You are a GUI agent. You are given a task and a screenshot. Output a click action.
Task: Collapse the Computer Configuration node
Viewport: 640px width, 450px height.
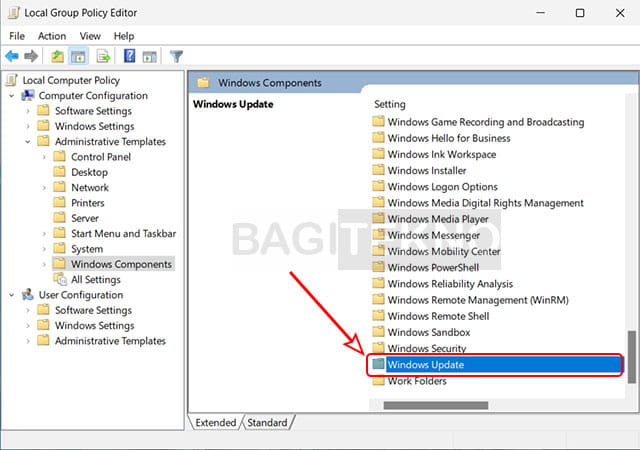click(11, 96)
